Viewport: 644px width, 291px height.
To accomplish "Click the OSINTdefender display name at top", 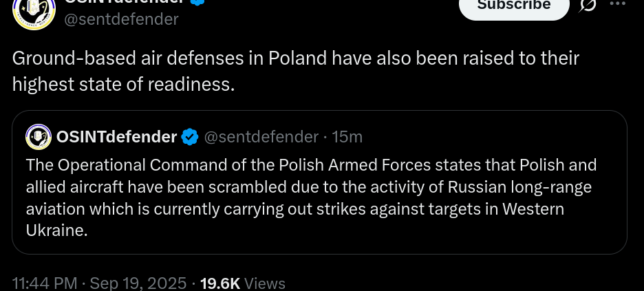I will click(125, 2).
